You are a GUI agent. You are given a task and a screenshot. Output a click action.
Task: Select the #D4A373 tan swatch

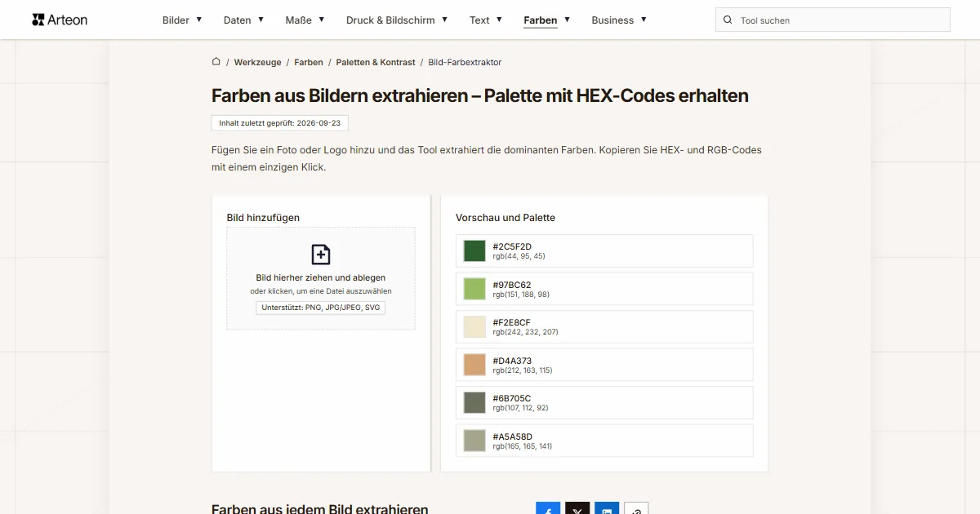[474, 365]
